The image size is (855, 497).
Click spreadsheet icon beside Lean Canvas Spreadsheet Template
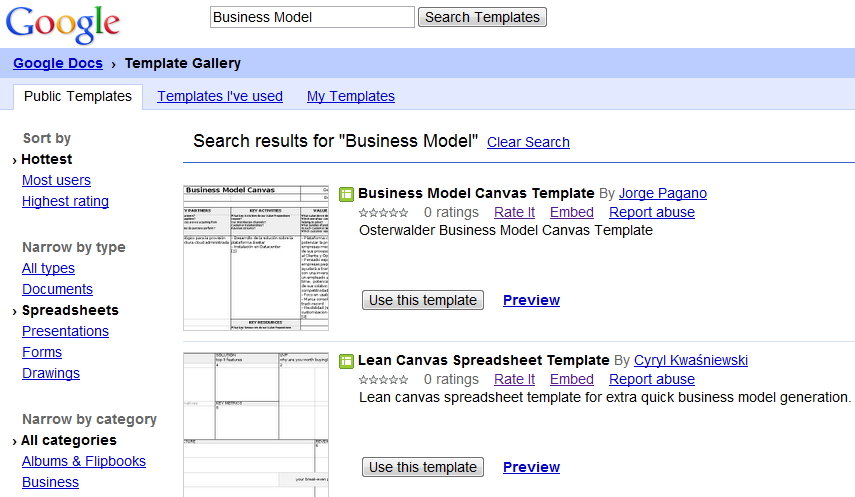[346, 361]
